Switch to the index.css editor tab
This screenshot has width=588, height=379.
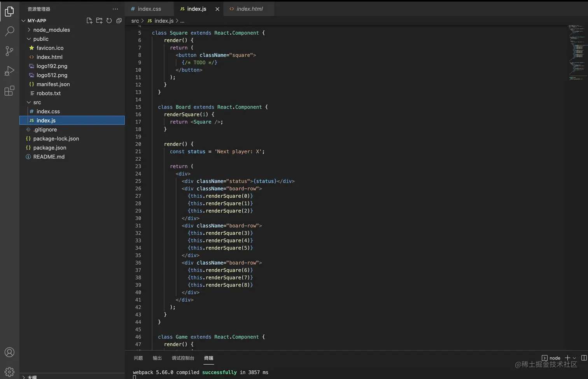click(x=149, y=9)
